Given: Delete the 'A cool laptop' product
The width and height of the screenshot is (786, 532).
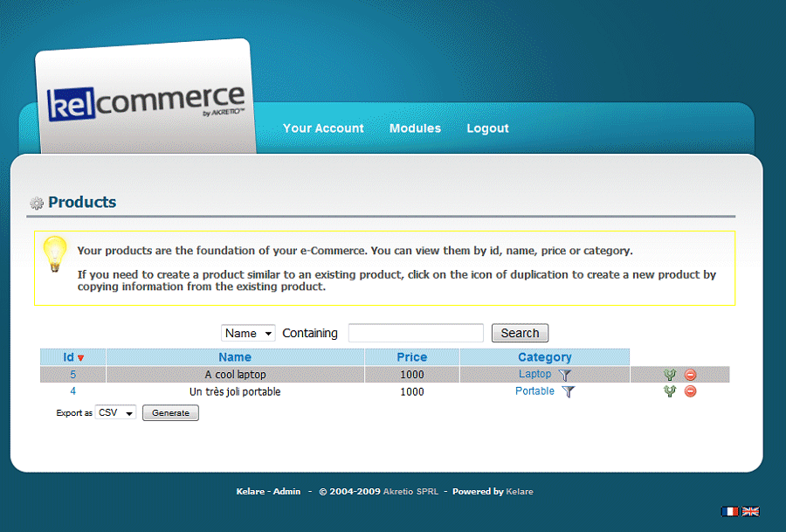Looking at the screenshot, I should (x=690, y=375).
